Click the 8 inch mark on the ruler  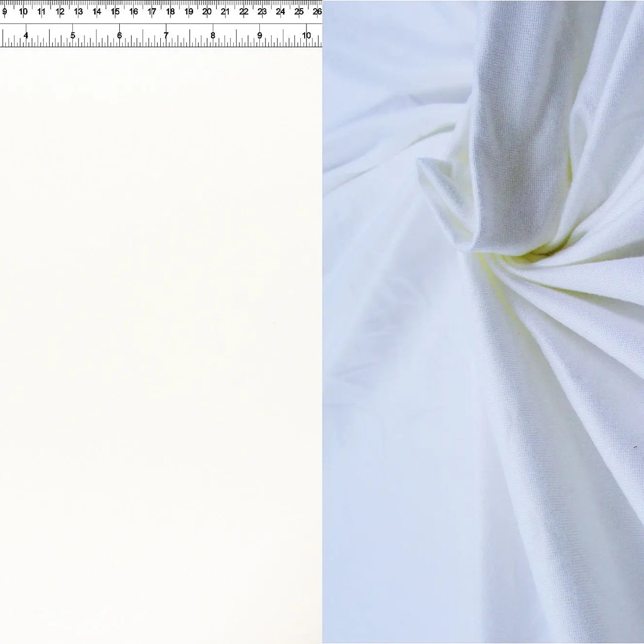(x=213, y=35)
